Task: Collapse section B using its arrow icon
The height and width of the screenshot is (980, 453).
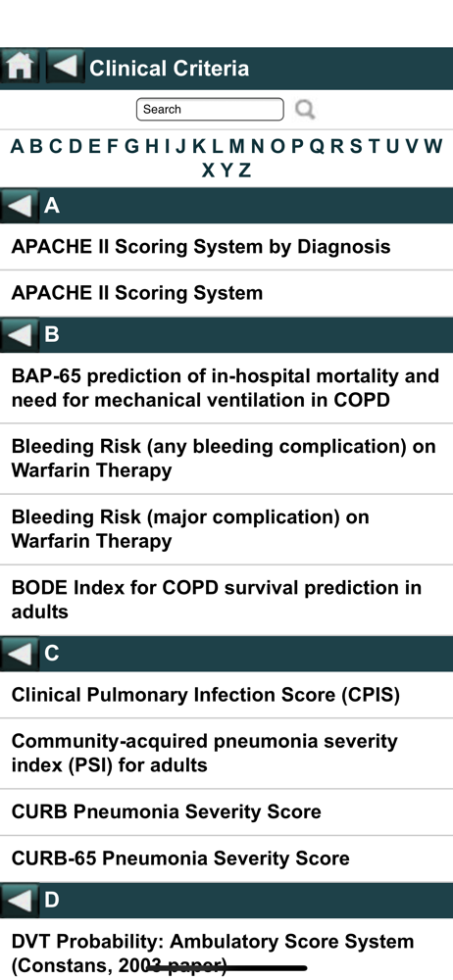Action: click(x=20, y=335)
